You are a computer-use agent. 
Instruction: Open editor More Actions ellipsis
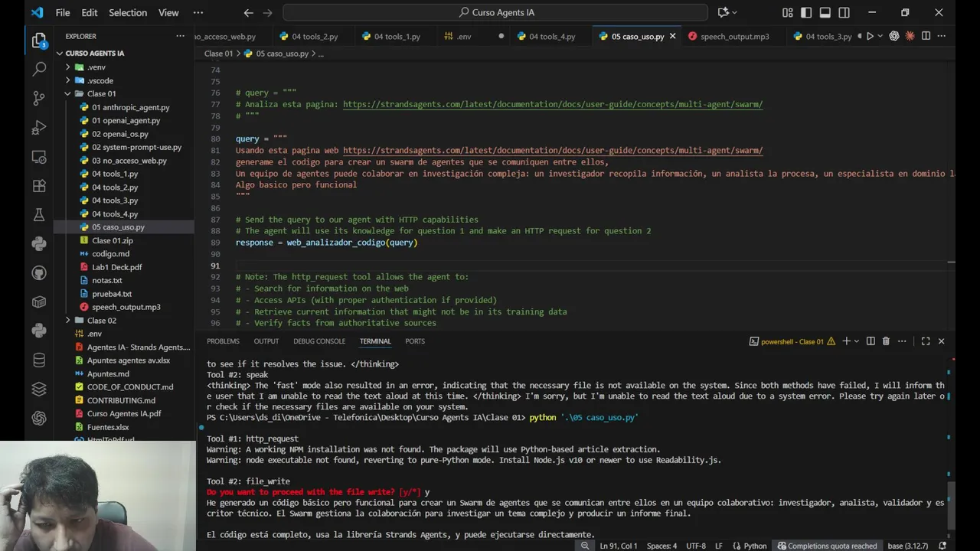[x=942, y=36]
